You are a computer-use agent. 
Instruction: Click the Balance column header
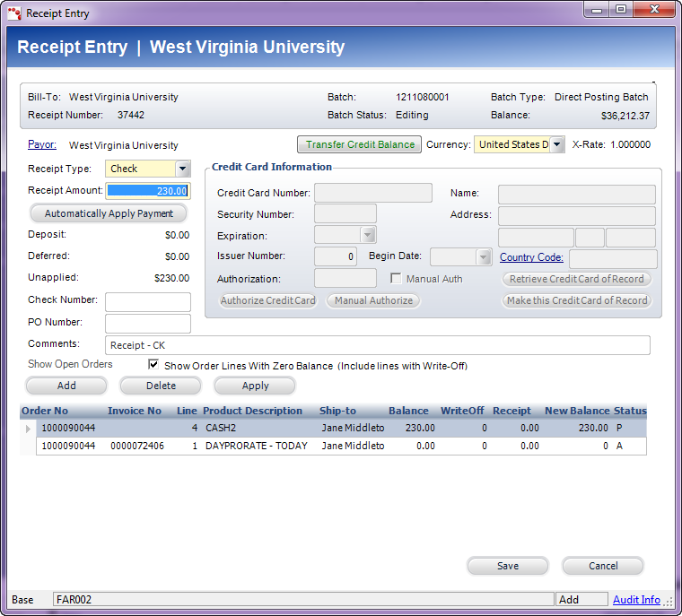coord(408,411)
